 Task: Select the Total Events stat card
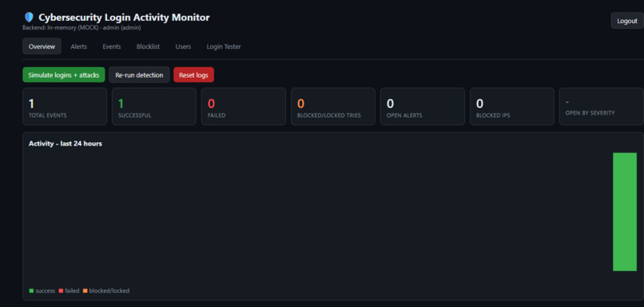[65, 106]
